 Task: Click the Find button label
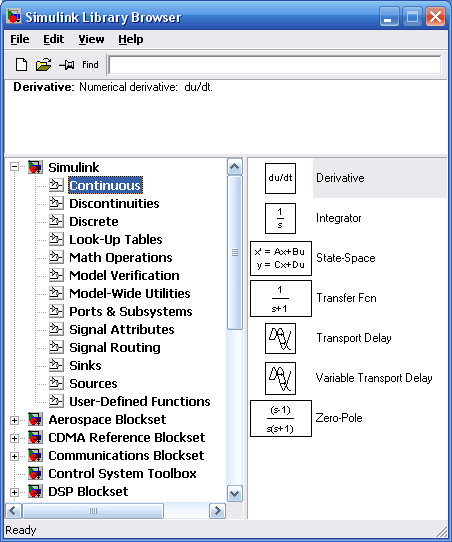90,65
